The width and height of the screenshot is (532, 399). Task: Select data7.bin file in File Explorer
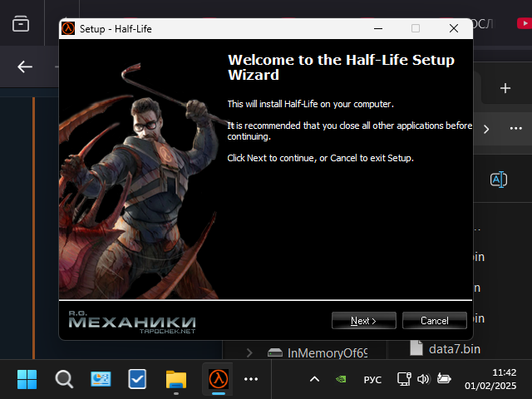[x=446, y=349]
